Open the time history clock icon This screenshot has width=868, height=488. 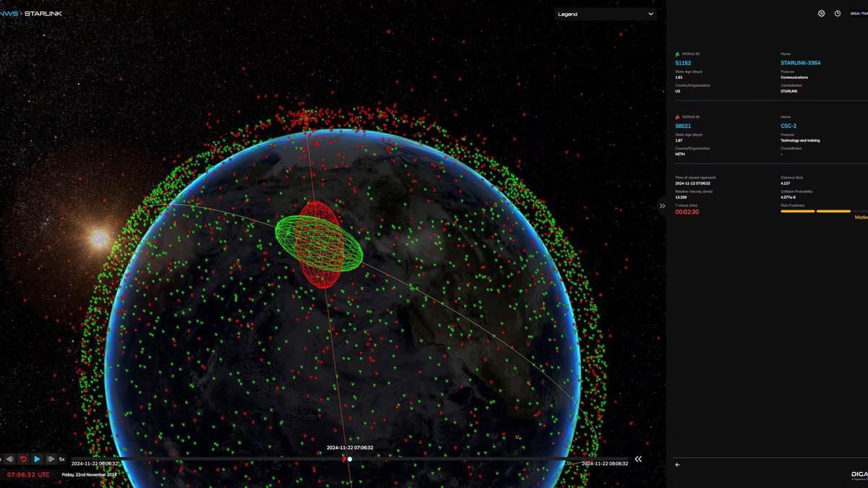point(839,13)
